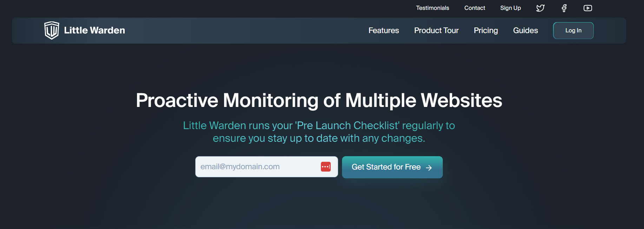Image resolution: width=644 pixels, height=229 pixels.
Task: Open the Twitter profile icon
Action: 540,8
